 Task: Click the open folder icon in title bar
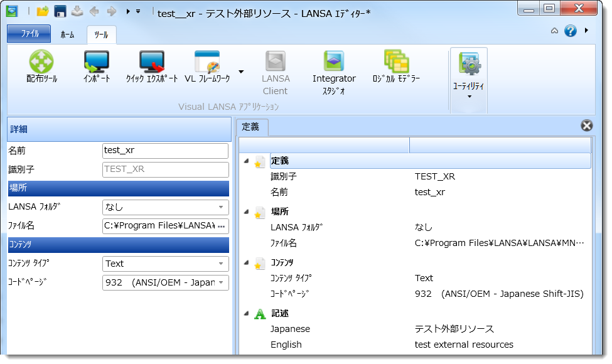point(43,12)
